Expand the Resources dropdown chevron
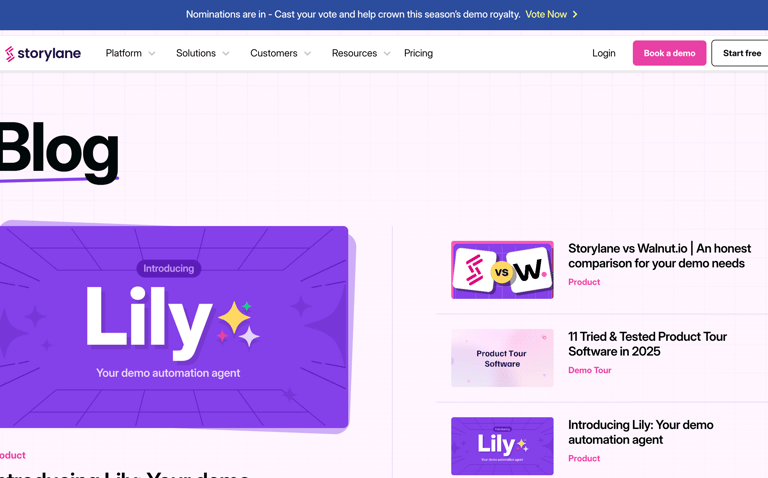 [387, 53]
